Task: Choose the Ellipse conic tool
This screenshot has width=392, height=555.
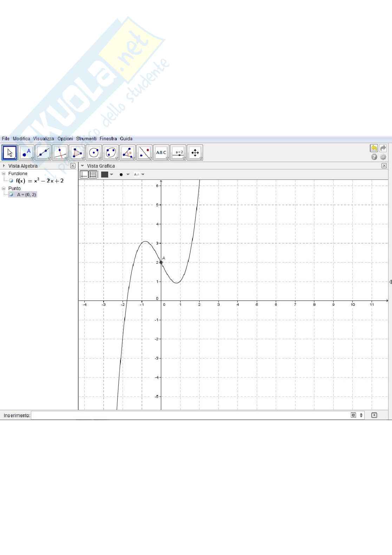Action: (111, 153)
